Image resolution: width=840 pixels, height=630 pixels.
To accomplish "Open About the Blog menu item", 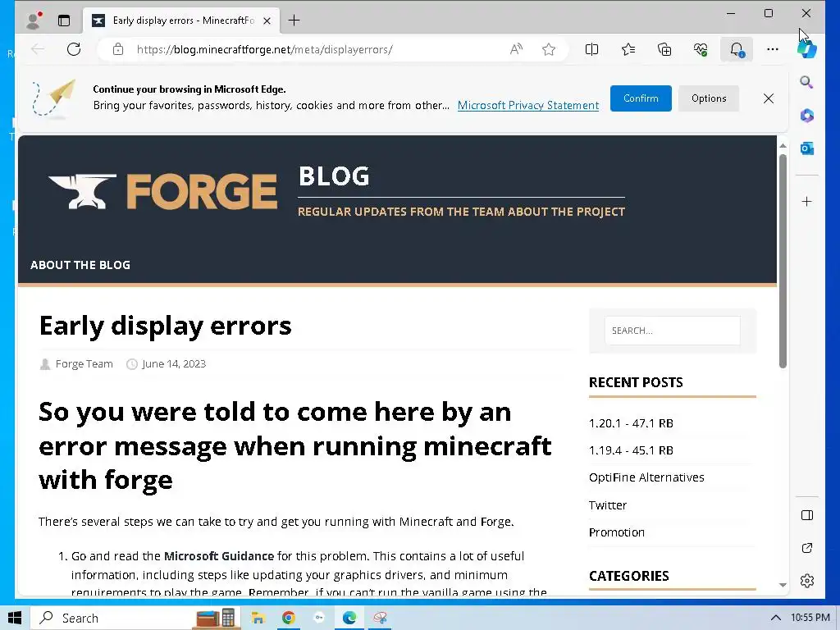I will 80,265.
